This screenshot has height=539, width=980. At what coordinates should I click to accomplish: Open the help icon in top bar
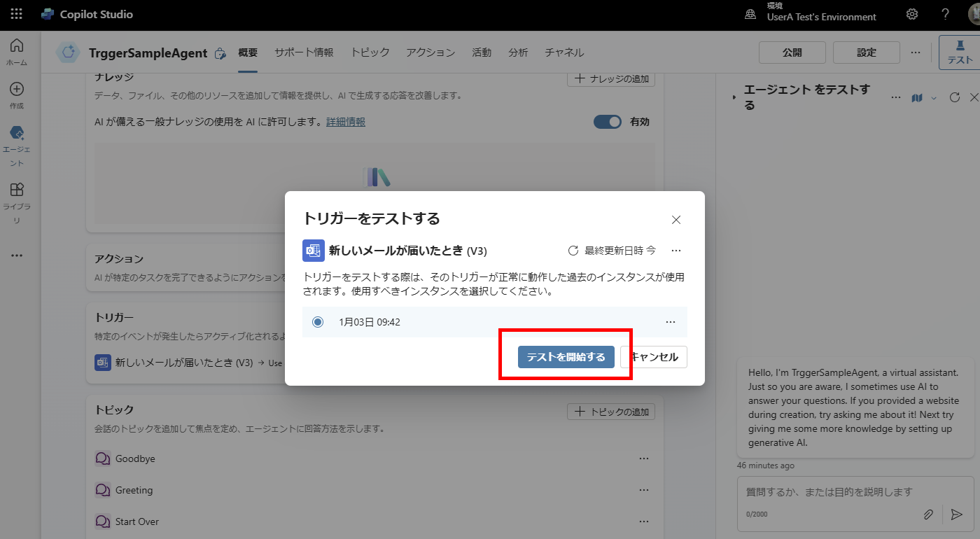coord(944,13)
